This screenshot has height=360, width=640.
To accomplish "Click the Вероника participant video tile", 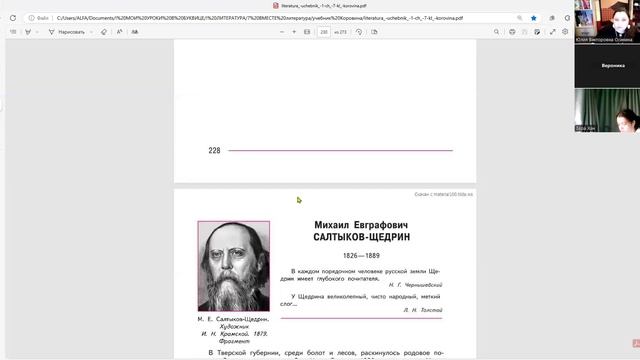I will tap(607, 66).
